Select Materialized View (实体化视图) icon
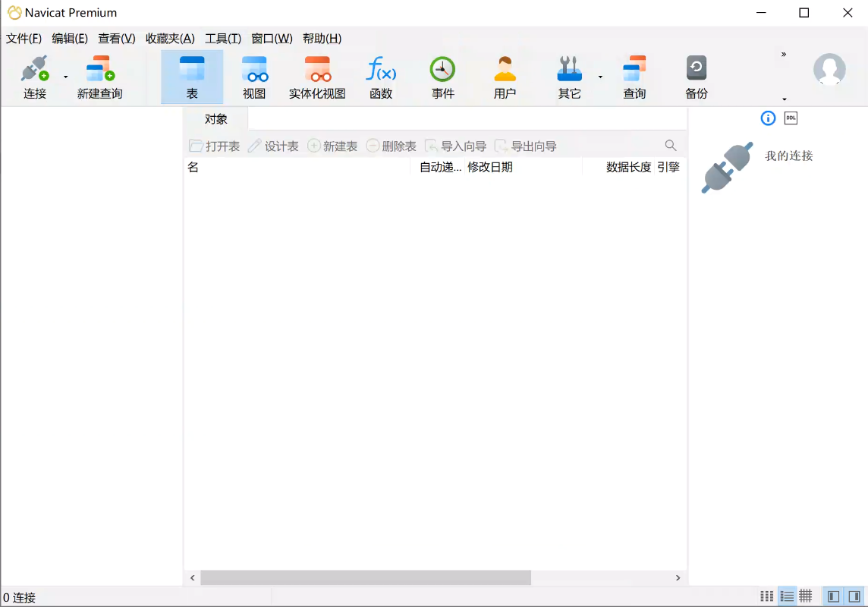 coord(317,77)
